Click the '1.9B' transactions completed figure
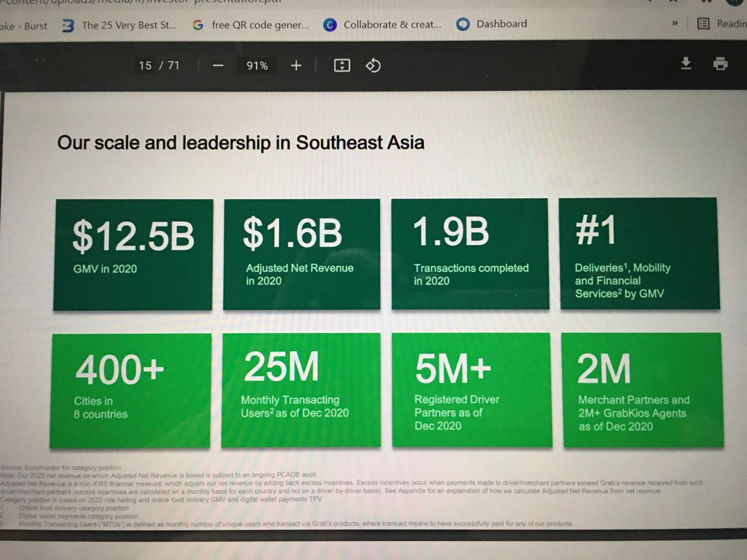Viewport: 747px width, 560px height. pyautogui.click(x=451, y=231)
